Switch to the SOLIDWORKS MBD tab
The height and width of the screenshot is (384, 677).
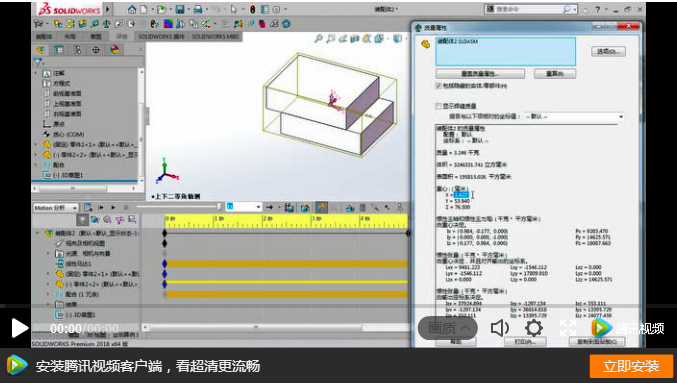pyautogui.click(x=215, y=37)
